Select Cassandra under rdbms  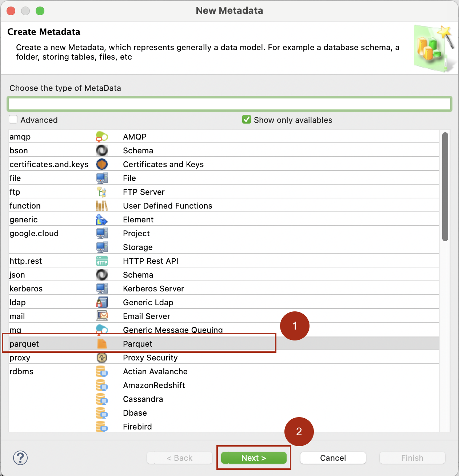click(x=143, y=399)
